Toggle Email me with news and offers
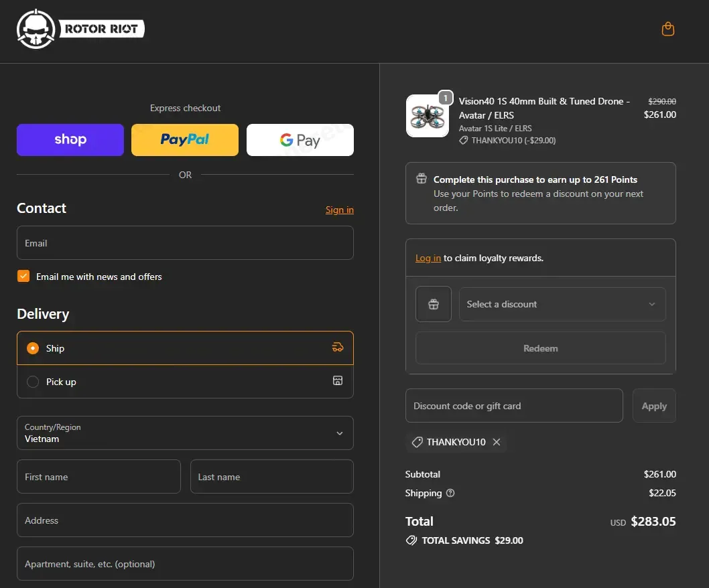Image resolution: width=709 pixels, height=588 pixels. [23, 276]
